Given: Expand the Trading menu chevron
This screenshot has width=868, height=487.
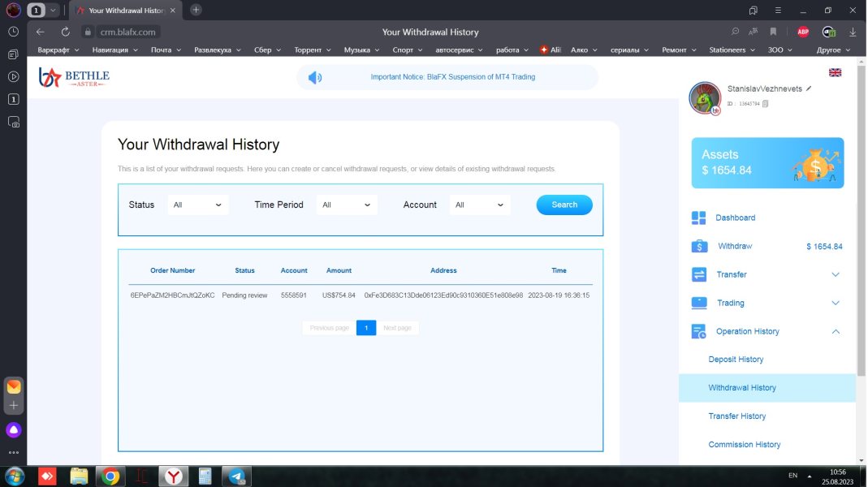Looking at the screenshot, I should [836, 303].
